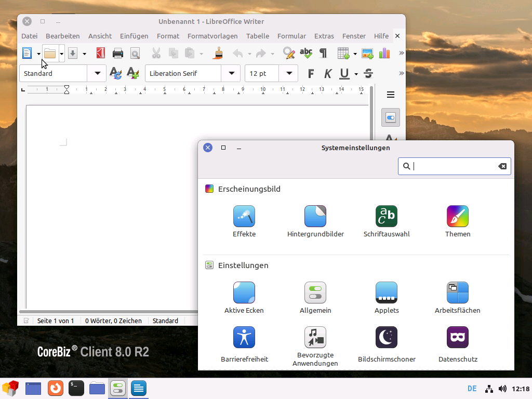Image resolution: width=532 pixels, height=399 pixels.
Task: Open Arbeitsflächen settings
Action: [458, 298]
